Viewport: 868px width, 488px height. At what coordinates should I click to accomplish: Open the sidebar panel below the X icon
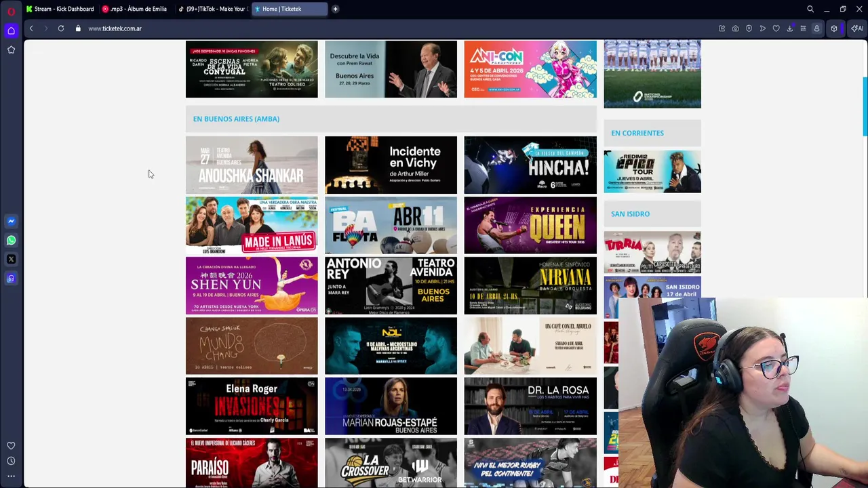(x=11, y=278)
